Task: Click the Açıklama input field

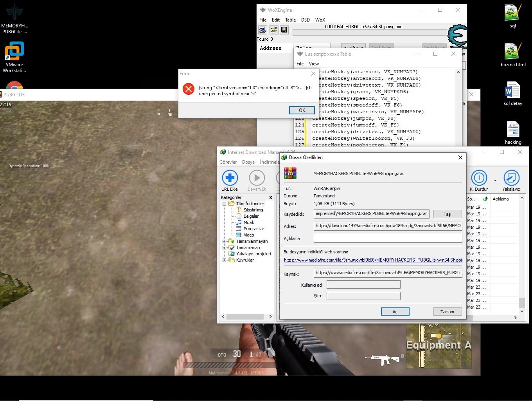Action: tap(388, 238)
